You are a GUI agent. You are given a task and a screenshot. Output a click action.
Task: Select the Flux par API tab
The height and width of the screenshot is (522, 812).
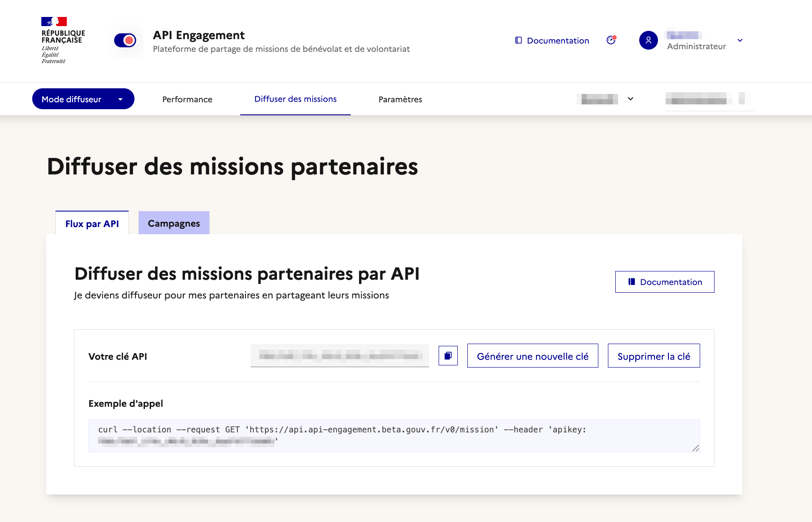click(x=92, y=224)
